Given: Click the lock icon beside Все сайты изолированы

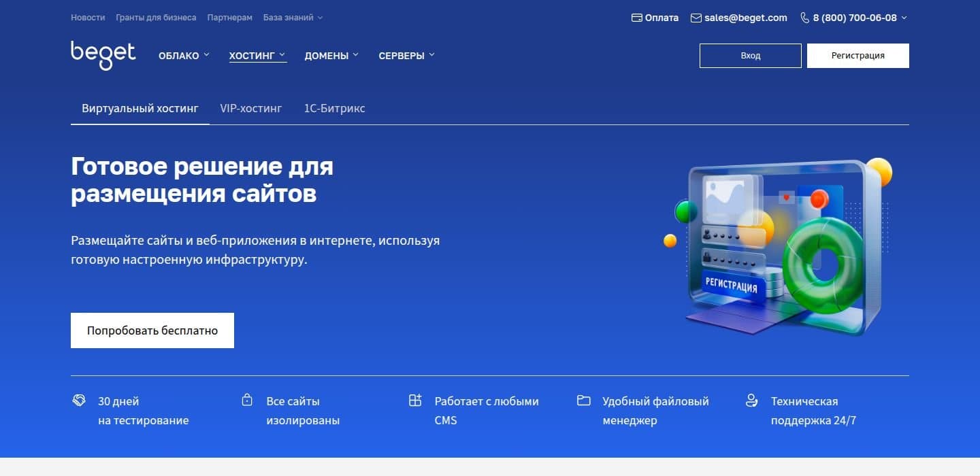Looking at the screenshot, I should [x=247, y=401].
